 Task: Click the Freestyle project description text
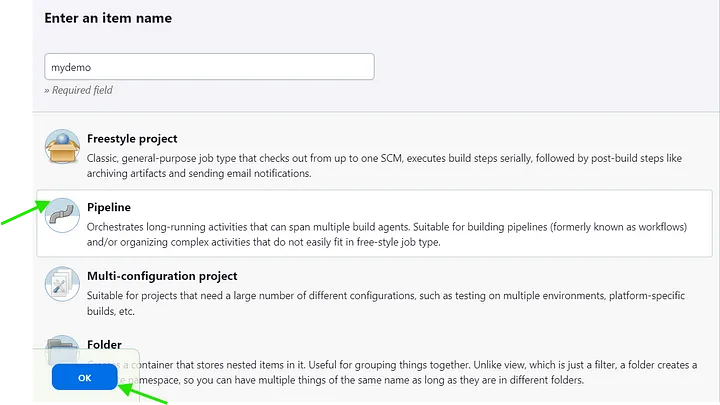tap(384, 166)
